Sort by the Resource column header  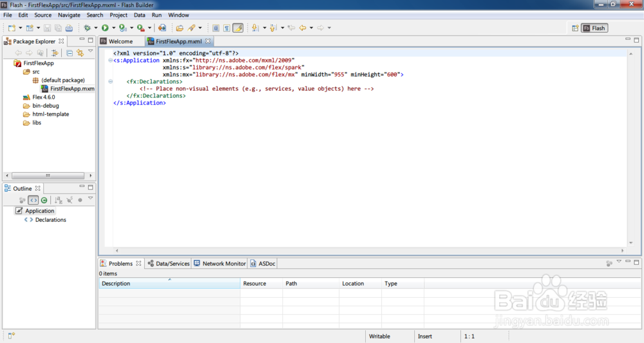[x=261, y=284]
